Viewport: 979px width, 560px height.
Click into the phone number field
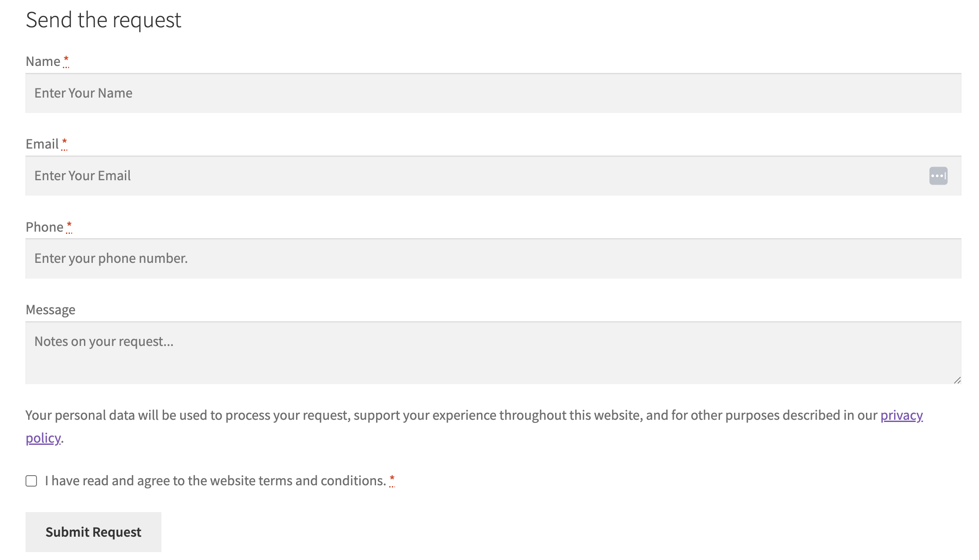(x=493, y=258)
